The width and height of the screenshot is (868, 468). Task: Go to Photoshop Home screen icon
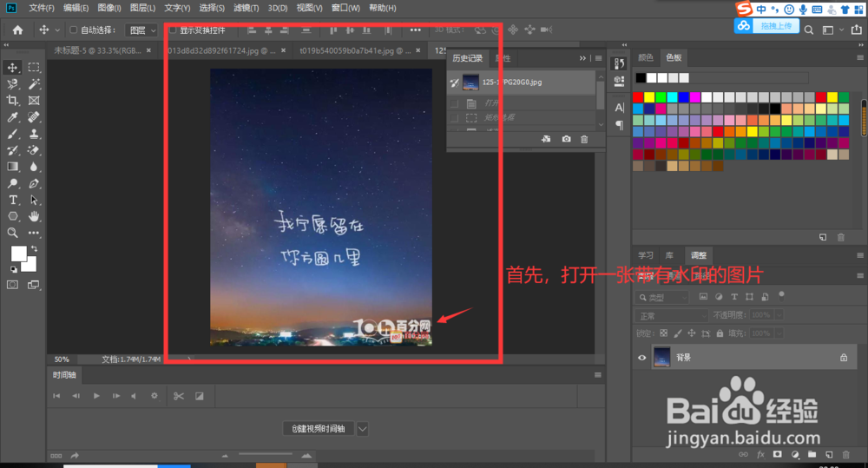(x=17, y=30)
